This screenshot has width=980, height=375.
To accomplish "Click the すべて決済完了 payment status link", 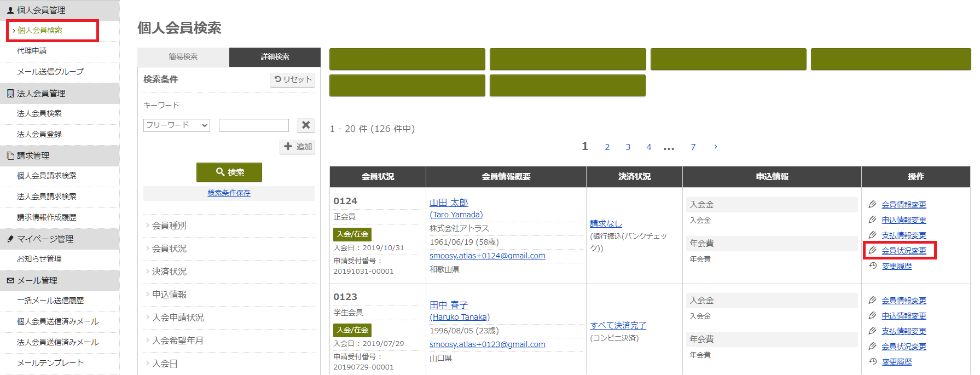I will 618,325.
